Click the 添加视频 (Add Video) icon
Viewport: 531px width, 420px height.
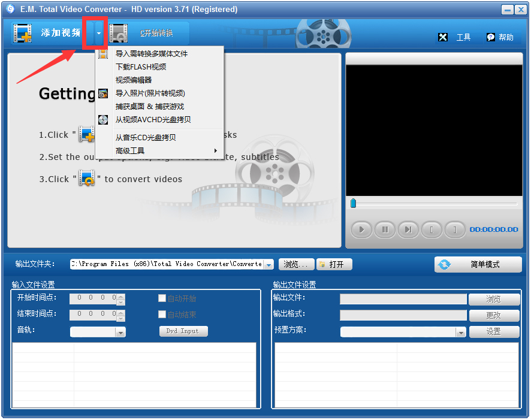point(22,33)
